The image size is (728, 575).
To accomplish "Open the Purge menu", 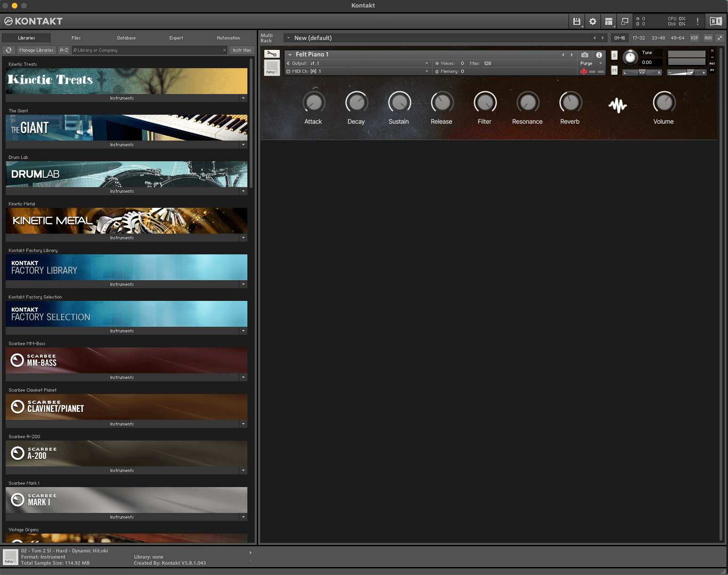I will click(x=592, y=63).
